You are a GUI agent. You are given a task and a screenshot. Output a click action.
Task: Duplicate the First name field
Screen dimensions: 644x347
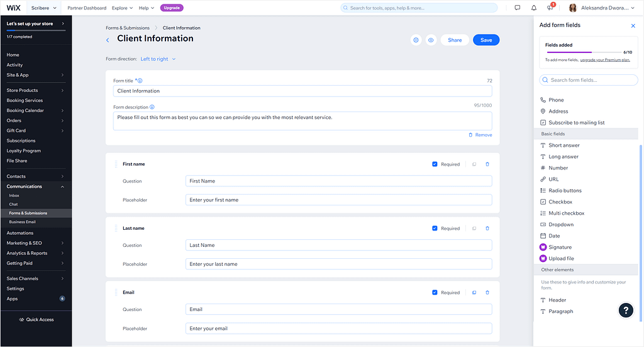[x=474, y=164]
